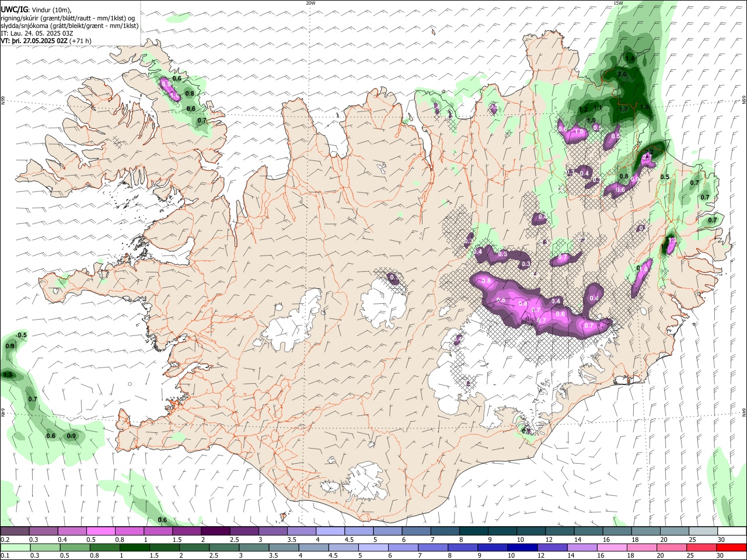Pick the red 30 rain legend swatch
Screen dimensions: 747x560
[x=731, y=547]
